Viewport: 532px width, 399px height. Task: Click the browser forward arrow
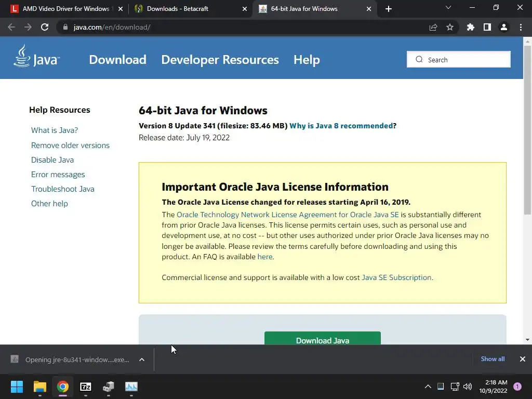pos(28,27)
